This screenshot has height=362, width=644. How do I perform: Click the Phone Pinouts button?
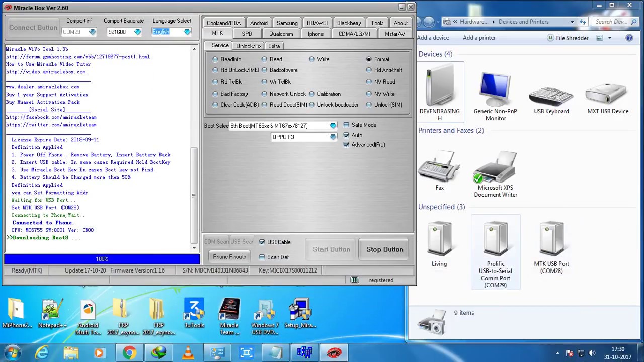[x=229, y=257]
